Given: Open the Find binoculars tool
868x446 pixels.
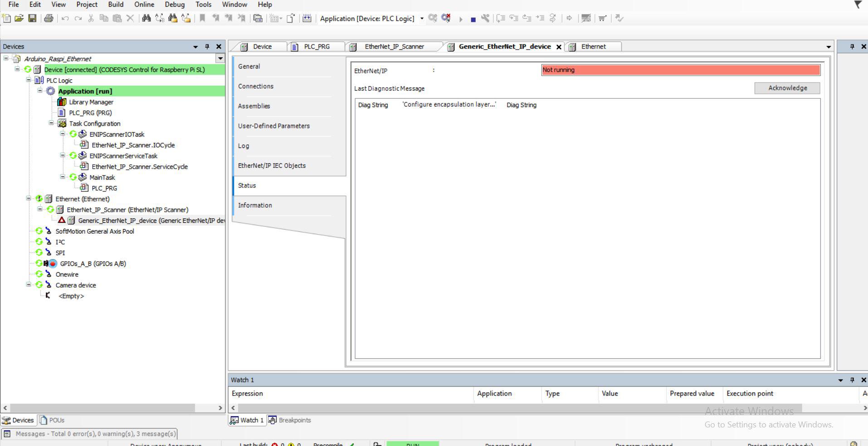Looking at the screenshot, I should pyautogui.click(x=146, y=18).
